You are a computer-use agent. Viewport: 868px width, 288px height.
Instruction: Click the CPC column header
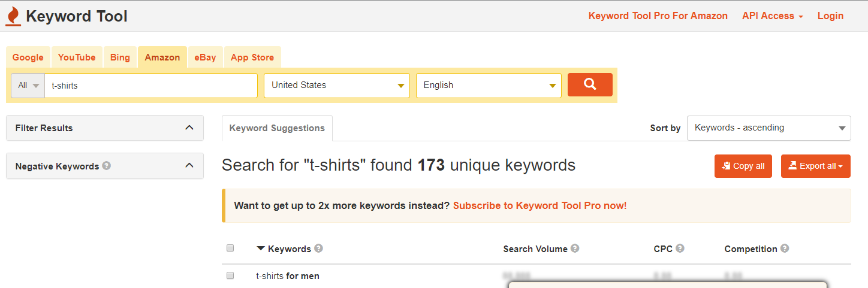[x=663, y=248]
